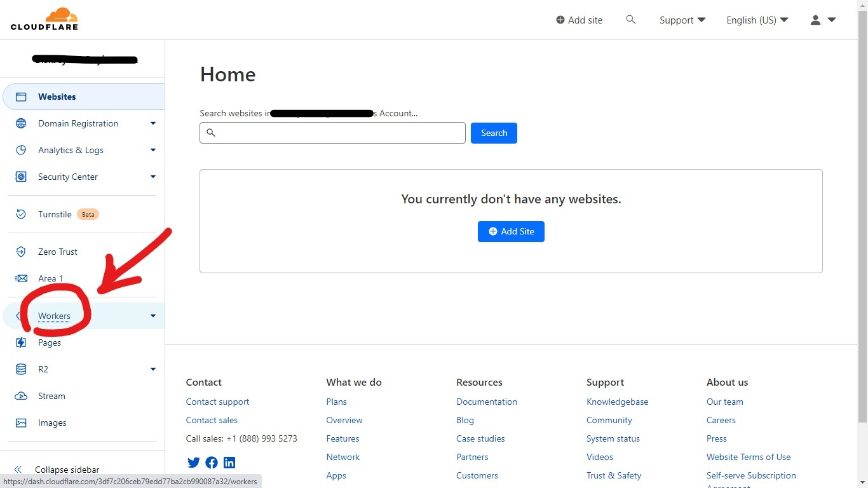Open the Community link
The width and height of the screenshot is (868, 488).
[x=609, y=420]
